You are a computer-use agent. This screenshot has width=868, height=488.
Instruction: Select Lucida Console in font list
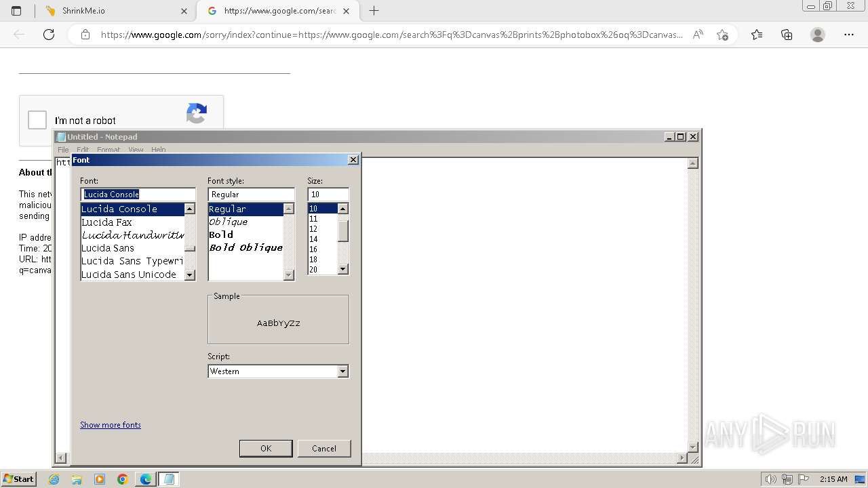click(132, 209)
